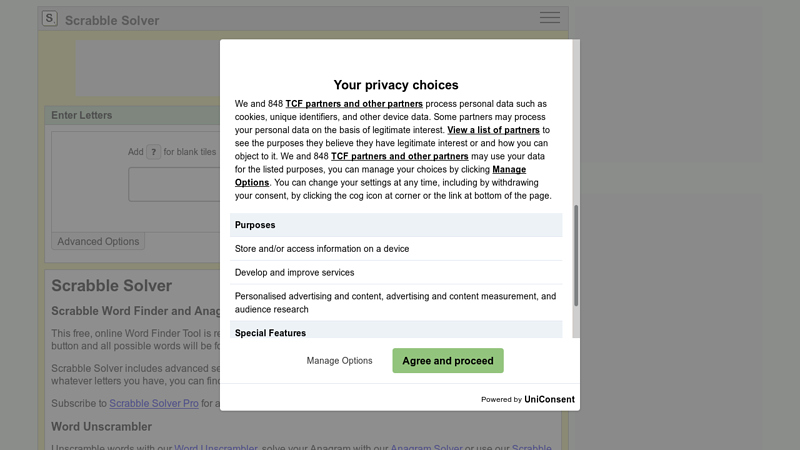Click the privacy dialog scrollbar thumb
Image resolution: width=800 pixels, height=450 pixels.
pyautogui.click(x=576, y=256)
